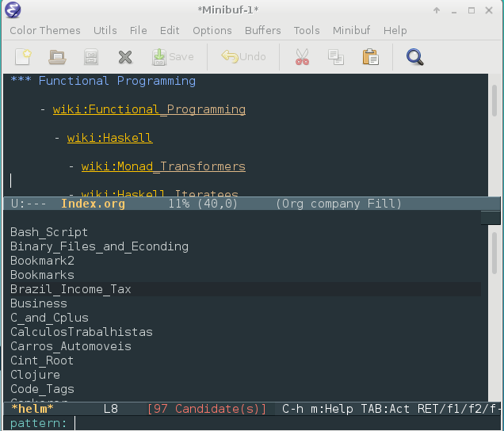This screenshot has height=431, width=504.
Task: Open the Edit menu
Action: click(x=170, y=31)
